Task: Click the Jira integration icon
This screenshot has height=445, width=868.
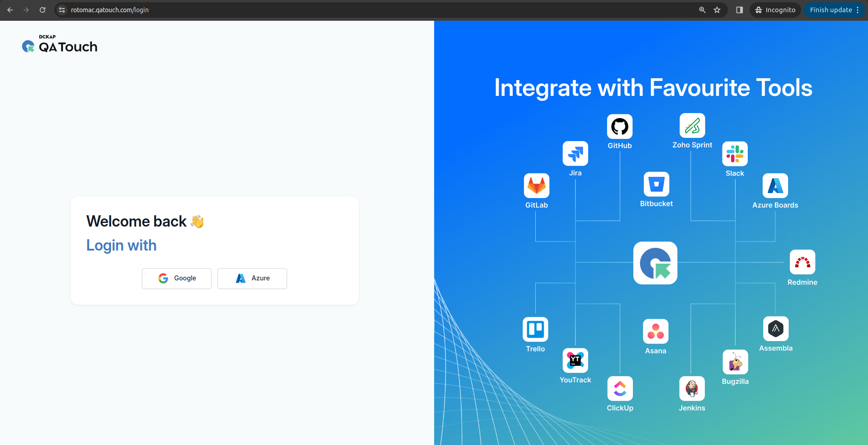Action: (x=576, y=154)
